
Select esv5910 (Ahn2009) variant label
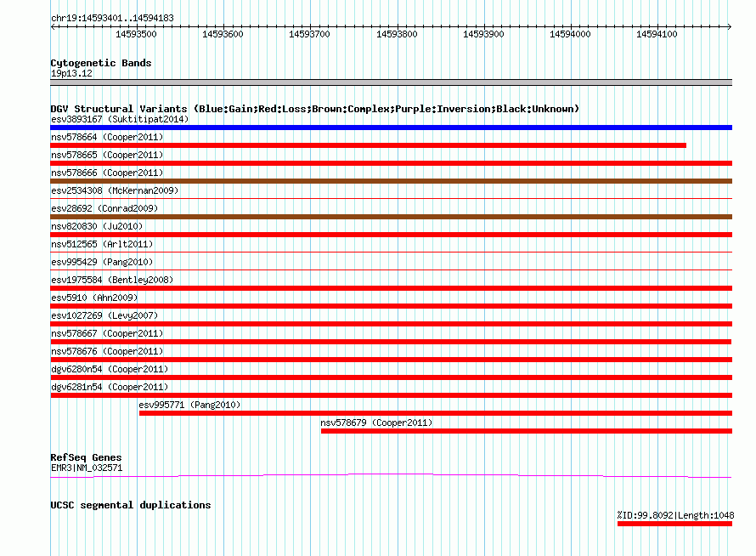pyautogui.click(x=94, y=298)
